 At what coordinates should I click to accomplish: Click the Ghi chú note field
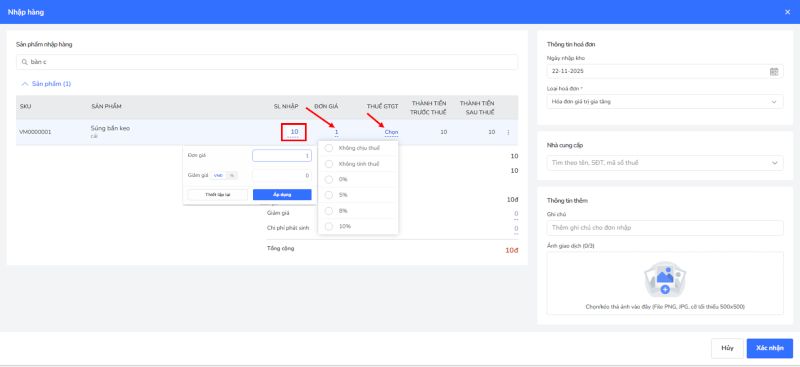pyautogui.click(x=665, y=228)
